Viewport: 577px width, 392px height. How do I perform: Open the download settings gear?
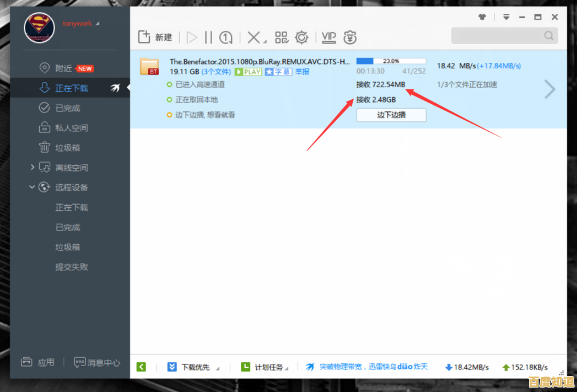(301, 37)
